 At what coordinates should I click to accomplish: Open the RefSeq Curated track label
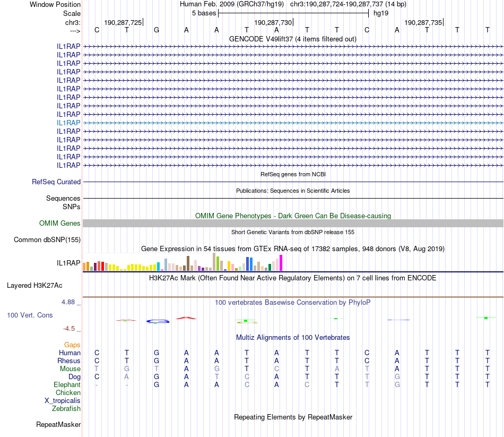(x=56, y=182)
